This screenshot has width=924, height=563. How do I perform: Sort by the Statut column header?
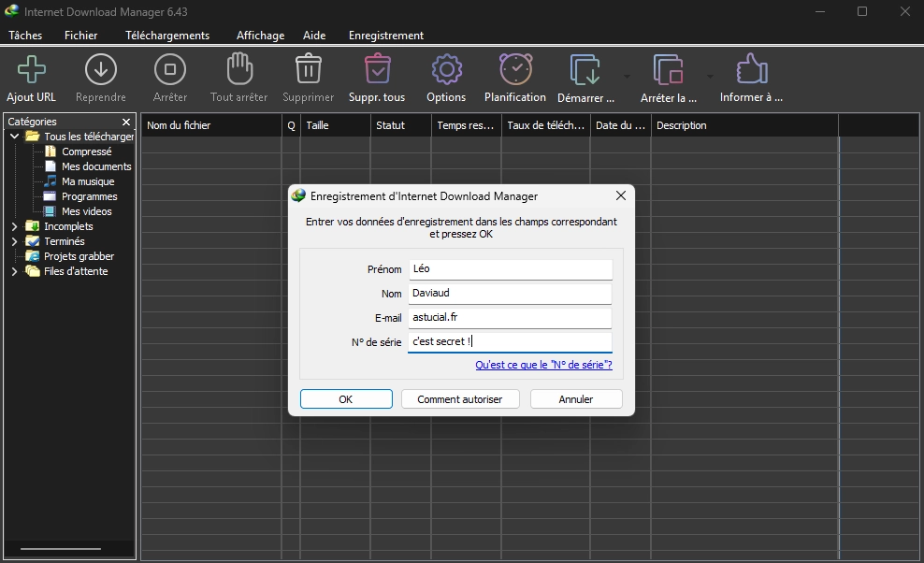[x=400, y=125]
